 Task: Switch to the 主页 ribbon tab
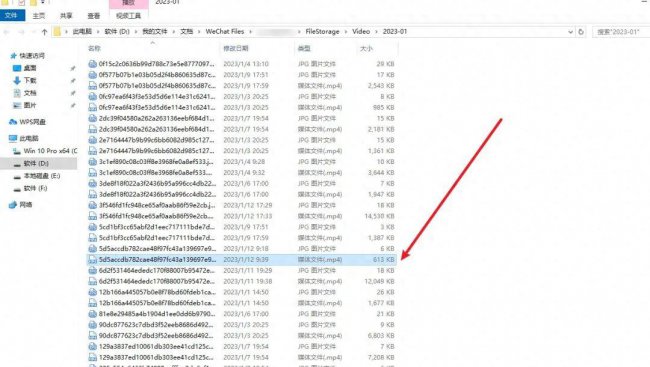pyautogui.click(x=39, y=16)
